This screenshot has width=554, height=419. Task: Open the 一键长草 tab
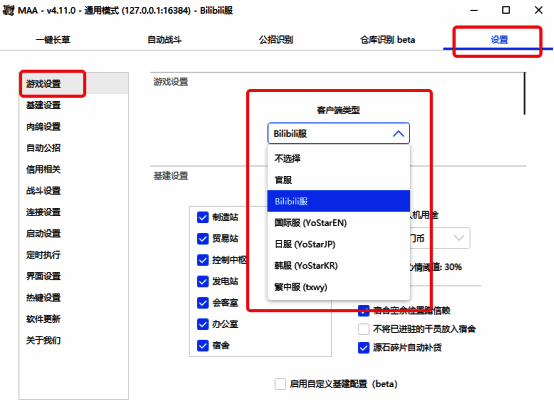tap(53, 40)
